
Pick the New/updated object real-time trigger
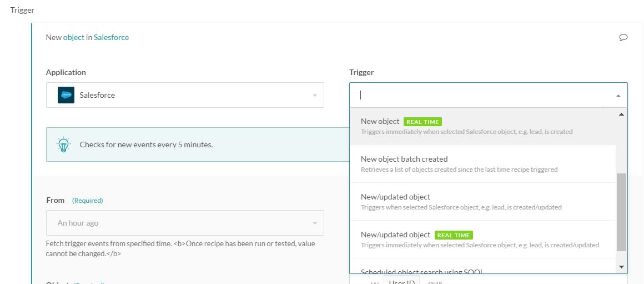(395, 235)
